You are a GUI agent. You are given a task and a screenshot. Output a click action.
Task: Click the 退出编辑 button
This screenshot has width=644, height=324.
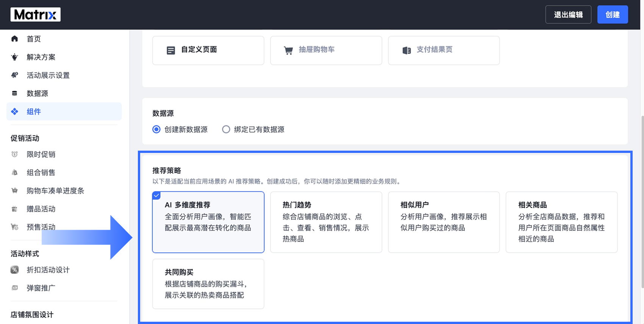pyautogui.click(x=568, y=15)
